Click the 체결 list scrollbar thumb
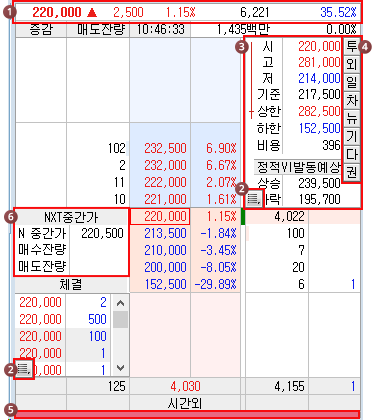This screenshot has height=420, width=373. click(120, 320)
